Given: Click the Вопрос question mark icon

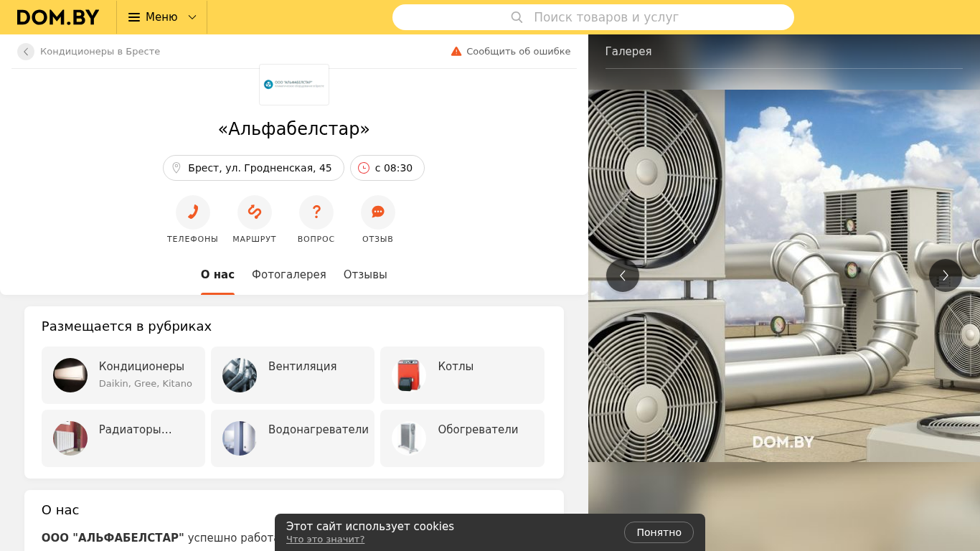Looking at the screenshot, I should click(x=316, y=212).
